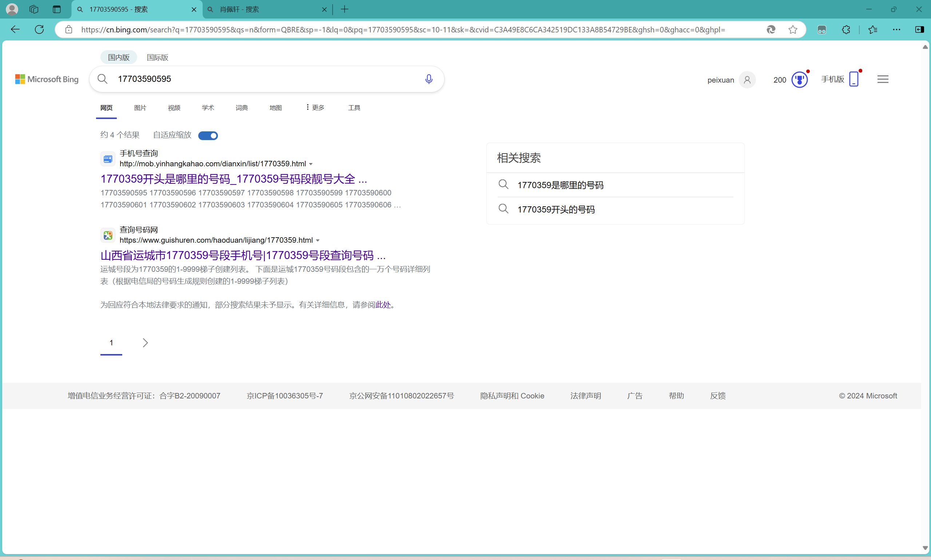Screen dimensions: 931x560
Task: Expand the yinhangkahao URL dropdown arrow
Action: pyautogui.click(x=311, y=164)
